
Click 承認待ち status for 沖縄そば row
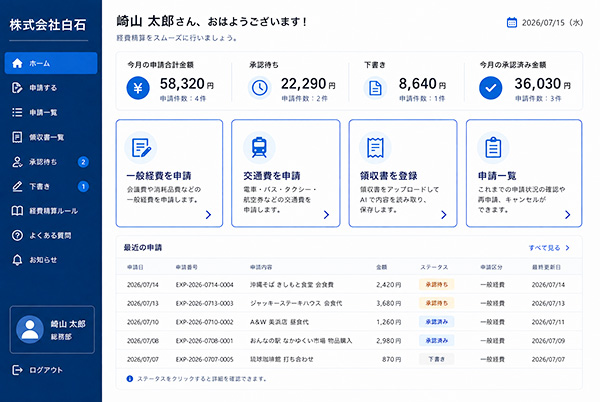[437, 285]
